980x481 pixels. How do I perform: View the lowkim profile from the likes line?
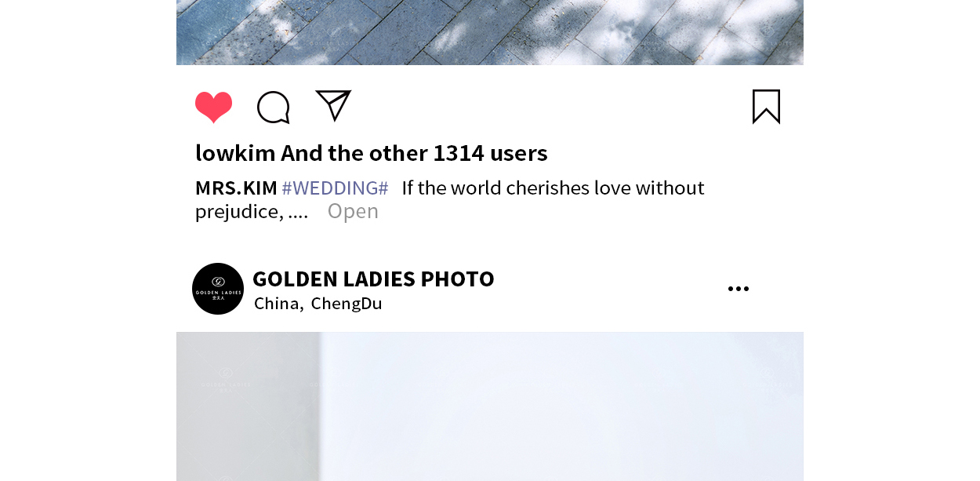[x=235, y=153]
